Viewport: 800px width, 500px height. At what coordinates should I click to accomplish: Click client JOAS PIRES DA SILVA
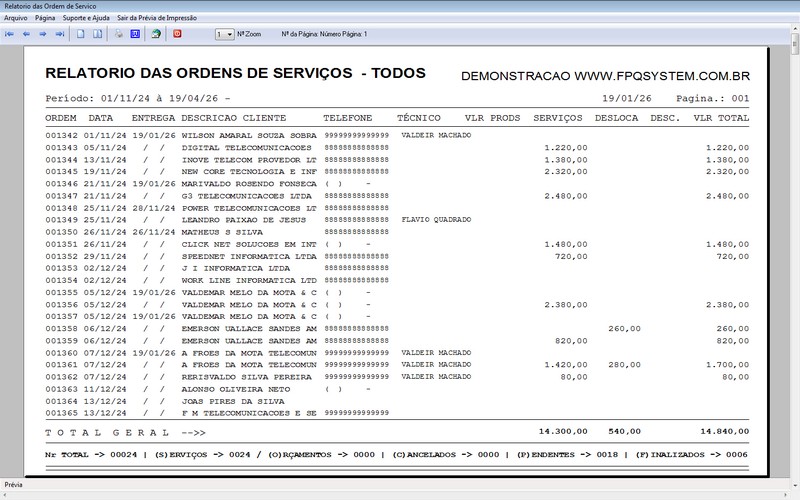point(233,402)
